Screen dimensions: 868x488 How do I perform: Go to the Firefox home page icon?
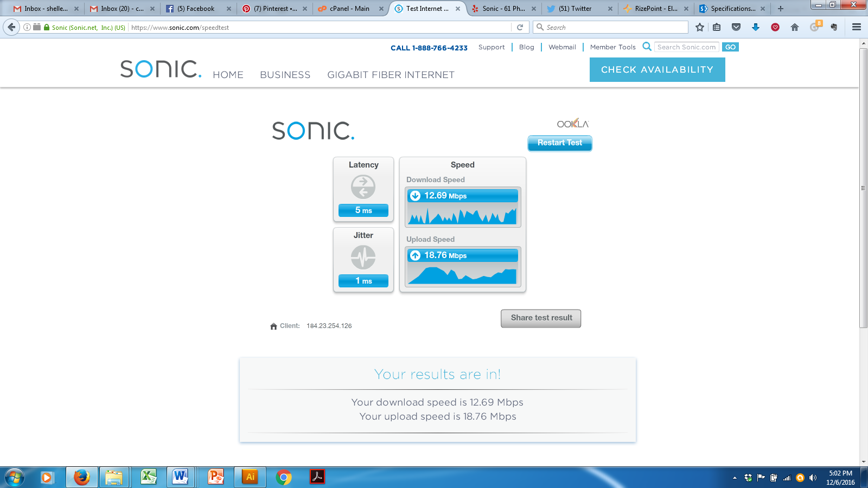point(795,27)
